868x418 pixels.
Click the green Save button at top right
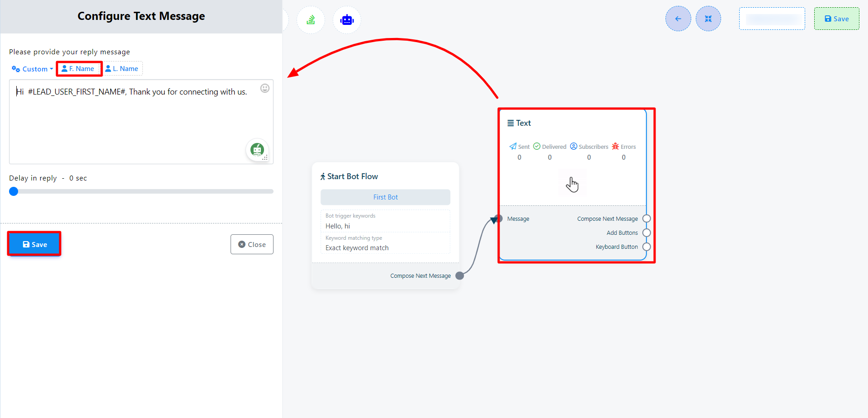point(836,19)
